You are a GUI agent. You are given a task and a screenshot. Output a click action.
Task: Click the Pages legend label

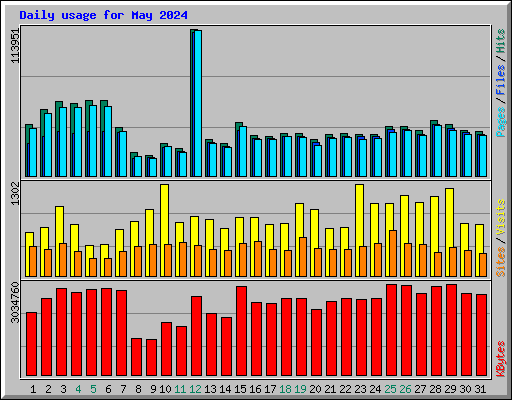click(x=501, y=122)
